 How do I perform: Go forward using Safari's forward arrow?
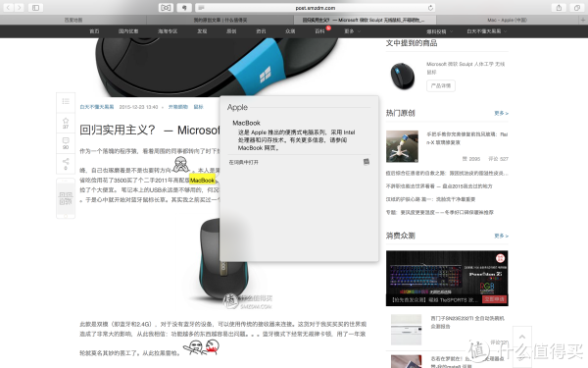20,8
